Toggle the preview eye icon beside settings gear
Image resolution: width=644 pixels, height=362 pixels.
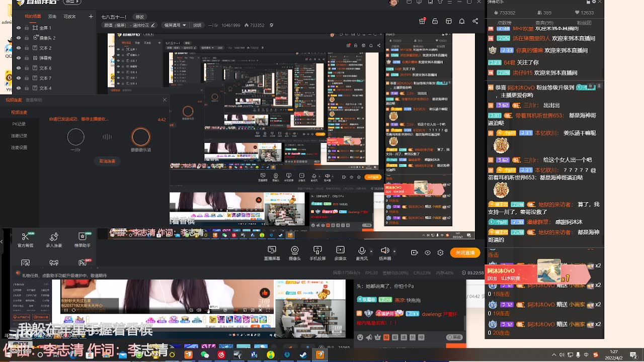tap(428, 253)
